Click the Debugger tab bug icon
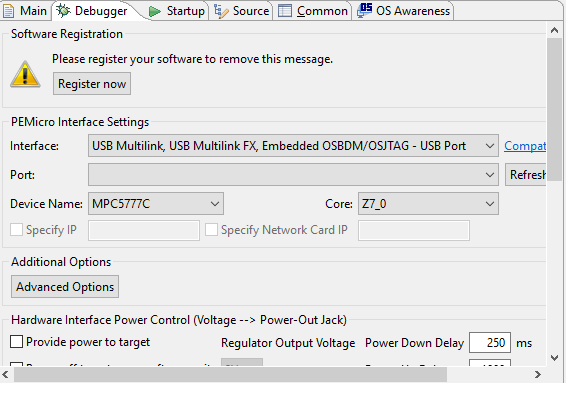 click(63, 10)
